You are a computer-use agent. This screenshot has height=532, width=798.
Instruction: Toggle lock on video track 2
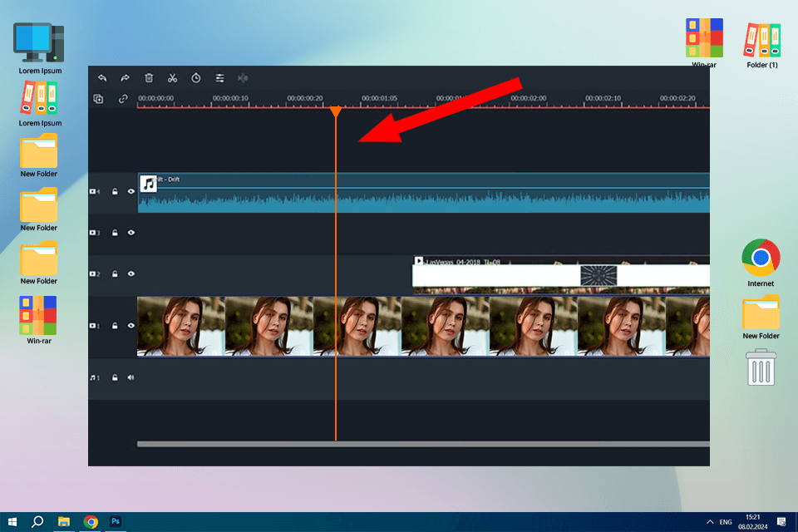click(x=115, y=273)
